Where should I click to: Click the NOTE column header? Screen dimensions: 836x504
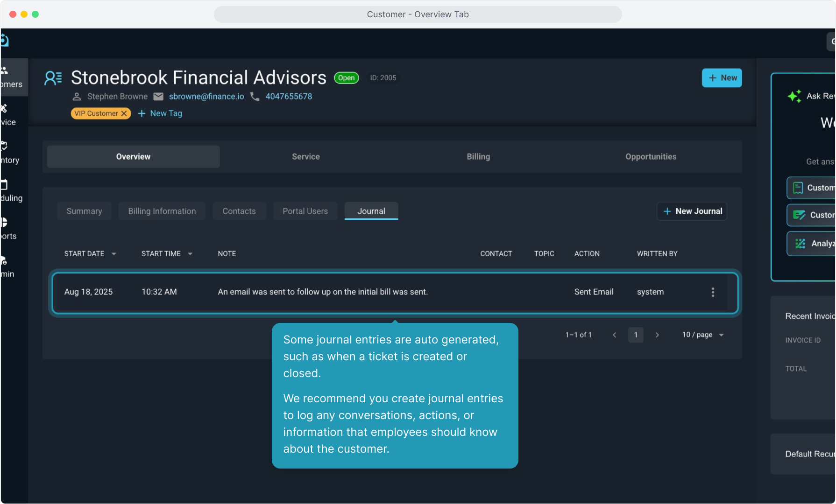click(x=227, y=254)
